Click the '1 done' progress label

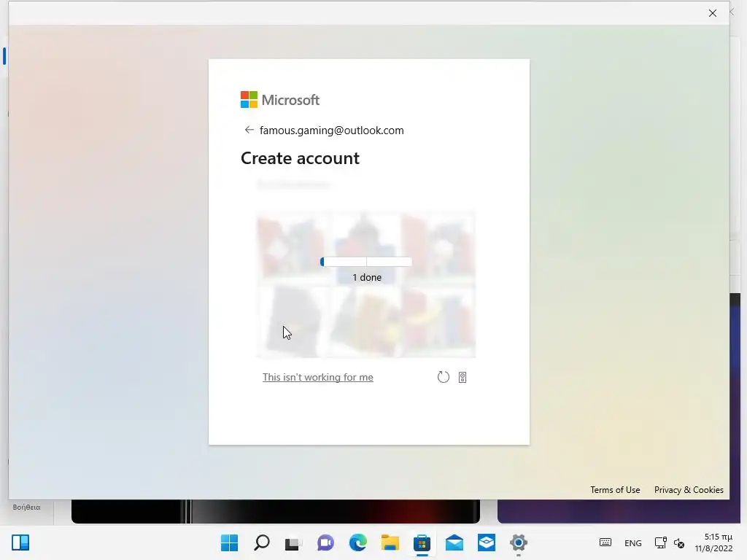click(367, 277)
